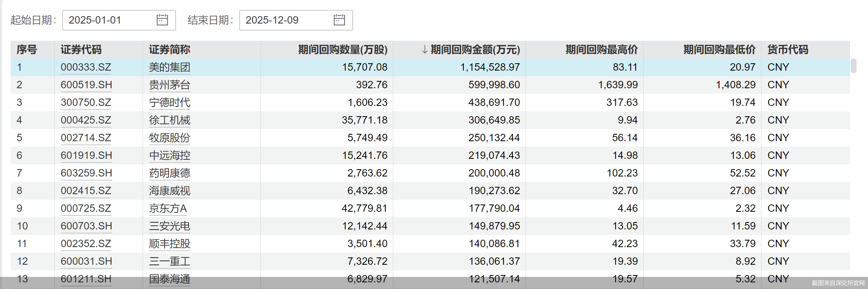Sort by the 期间回购最低价 column header
The height and width of the screenshot is (289, 868).
[719, 49]
